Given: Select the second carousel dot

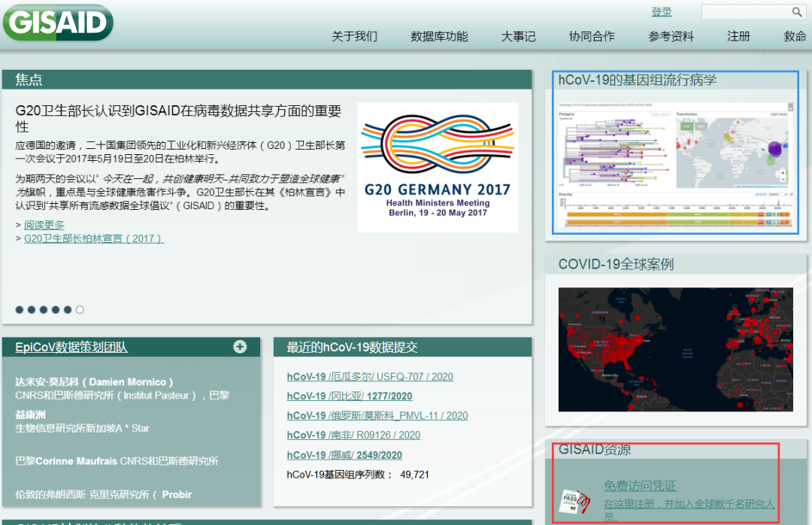Looking at the screenshot, I should (x=32, y=309).
